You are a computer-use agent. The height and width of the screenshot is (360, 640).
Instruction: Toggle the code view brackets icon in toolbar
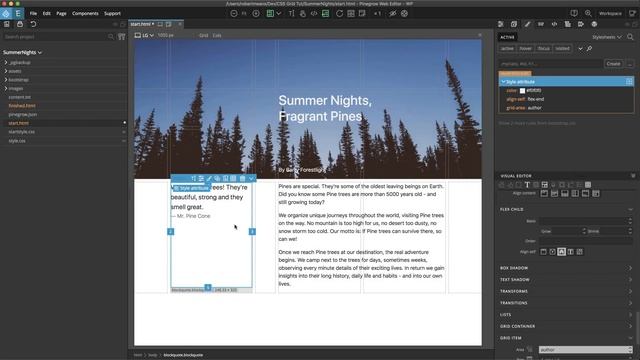pyautogui.click(x=314, y=13)
